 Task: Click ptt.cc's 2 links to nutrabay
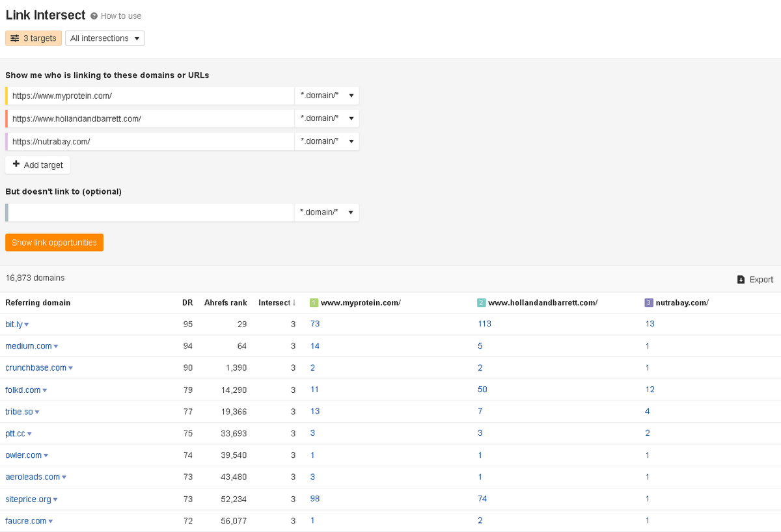(648, 433)
